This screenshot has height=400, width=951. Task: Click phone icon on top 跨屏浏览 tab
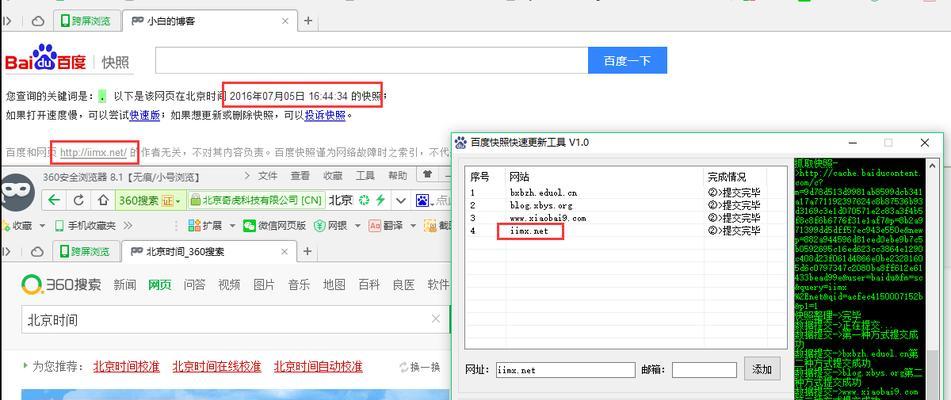coord(65,21)
